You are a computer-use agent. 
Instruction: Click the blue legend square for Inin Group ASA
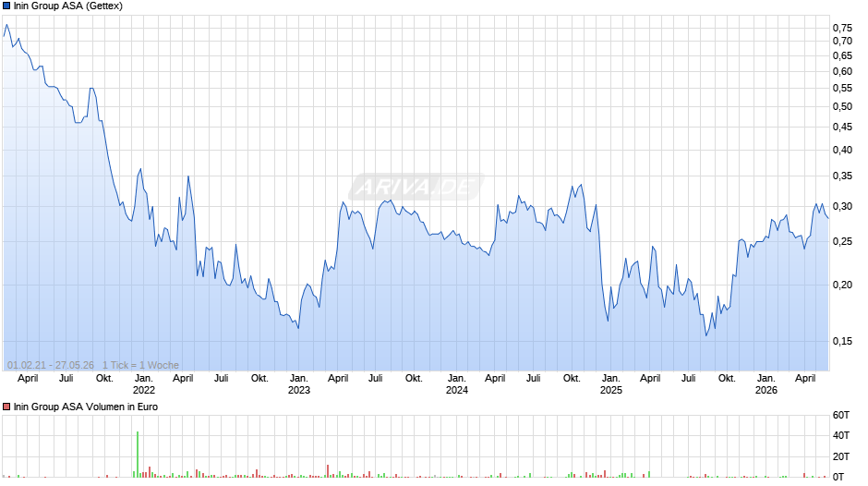pos(6,6)
